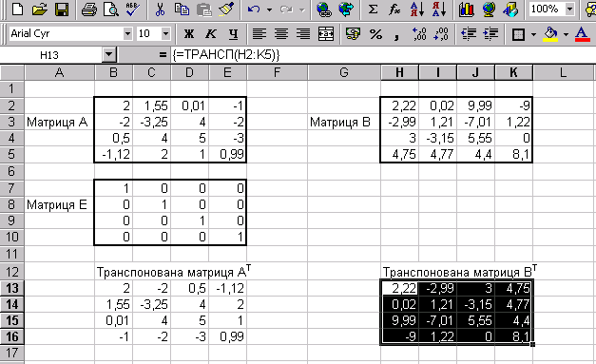Screen dimensions: 596x364
Task: Paste from clipboard icon
Action: 204,9
